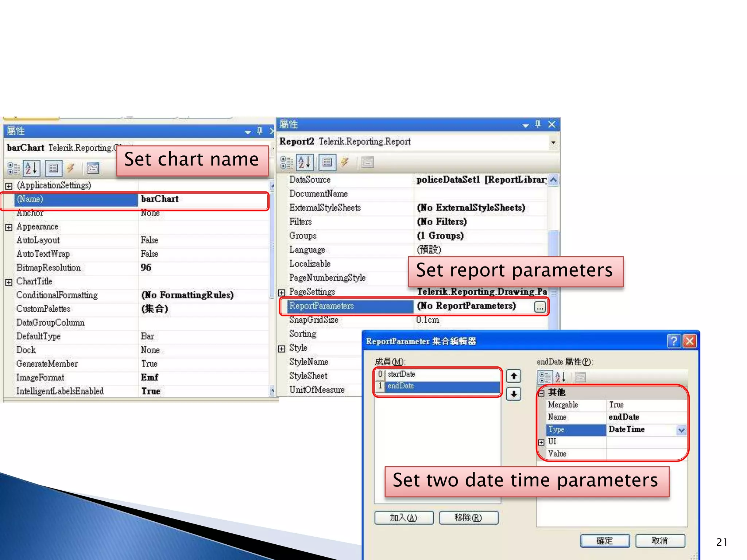Viewport: 747px width, 560px height.
Task: Move endDate up with the up arrow
Action: click(514, 376)
